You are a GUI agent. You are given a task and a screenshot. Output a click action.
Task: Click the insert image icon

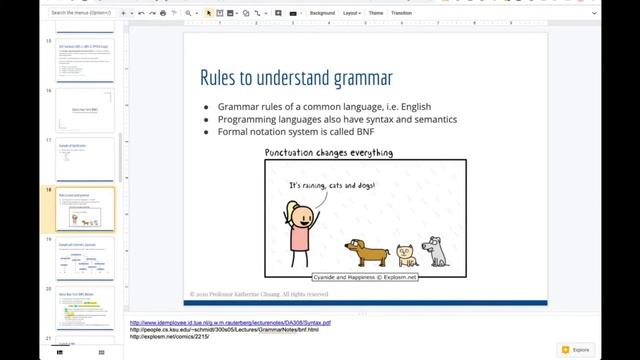coord(230,13)
